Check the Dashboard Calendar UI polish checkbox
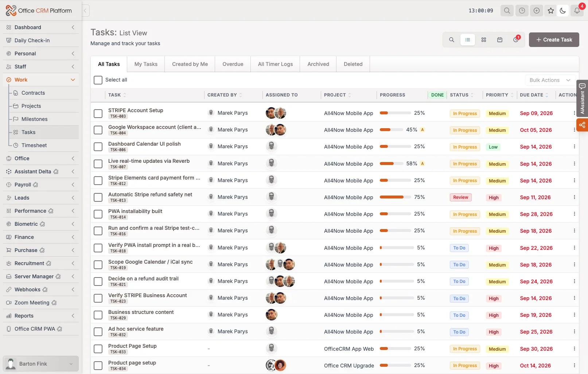 tap(98, 147)
